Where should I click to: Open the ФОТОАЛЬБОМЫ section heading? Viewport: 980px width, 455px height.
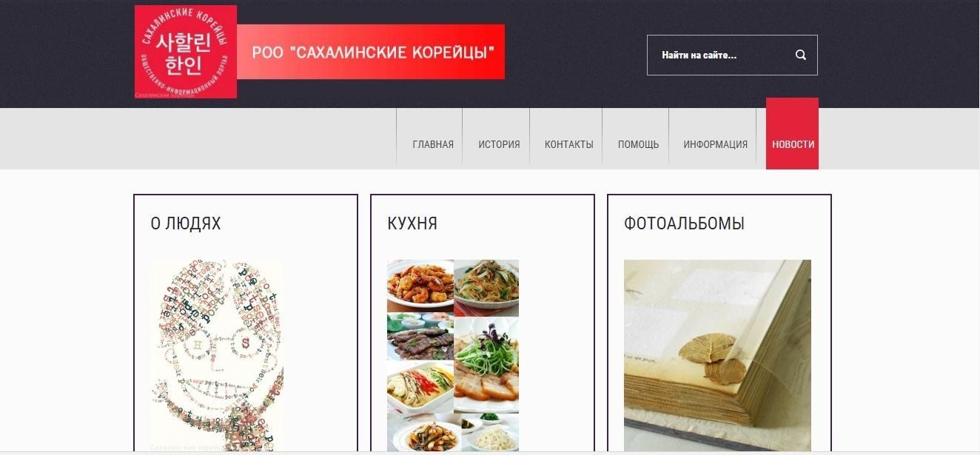[x=684, y=223]
